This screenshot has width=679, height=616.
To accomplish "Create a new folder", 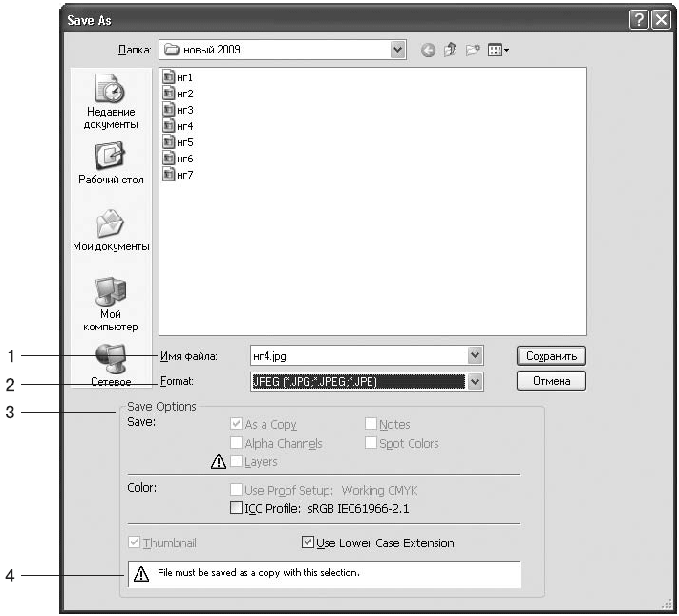I will [x=472, y=50].
